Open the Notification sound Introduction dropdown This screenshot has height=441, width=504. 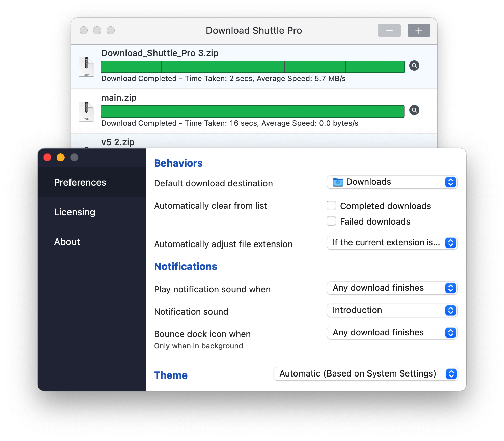click(392, 310)
